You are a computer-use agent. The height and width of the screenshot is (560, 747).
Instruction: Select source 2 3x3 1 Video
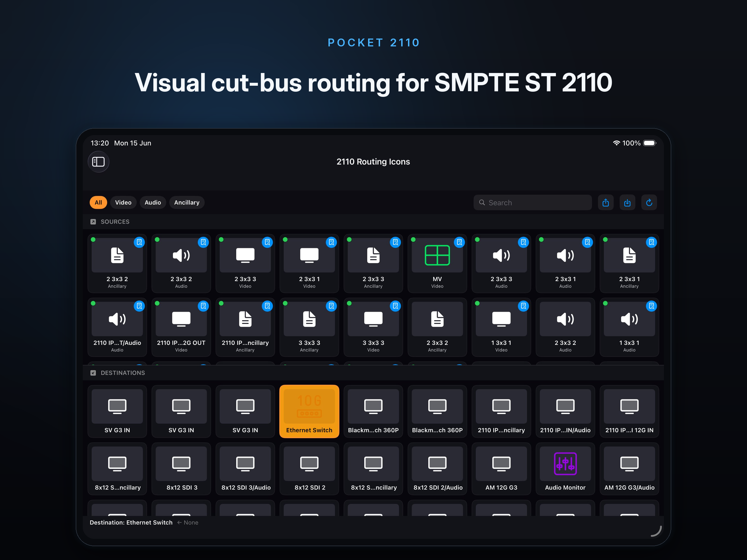(x=309, y=263)
